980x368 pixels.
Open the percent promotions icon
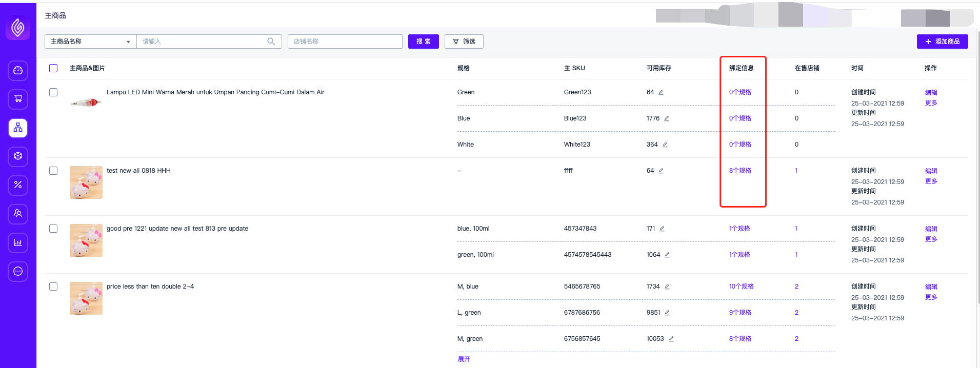click(x=18, y=185)
